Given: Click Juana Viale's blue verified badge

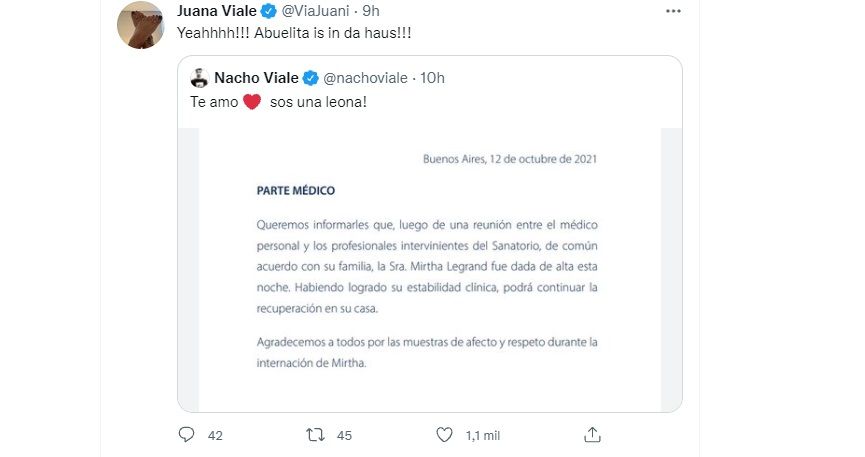Looking at the screenshot, I should pyautogui.click(x=269, y=12).
